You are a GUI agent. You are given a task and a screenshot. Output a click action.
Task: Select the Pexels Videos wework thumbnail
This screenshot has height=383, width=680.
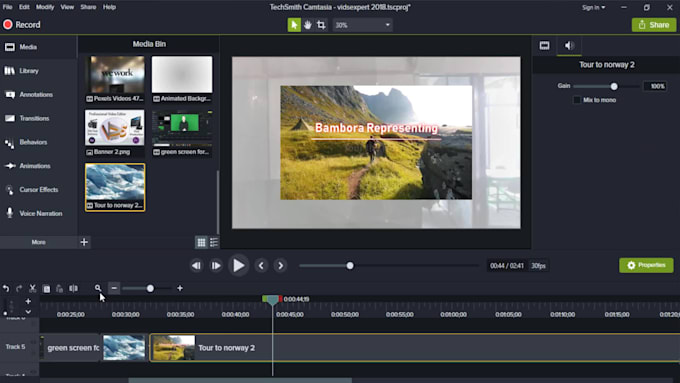(x=115, y=79)
